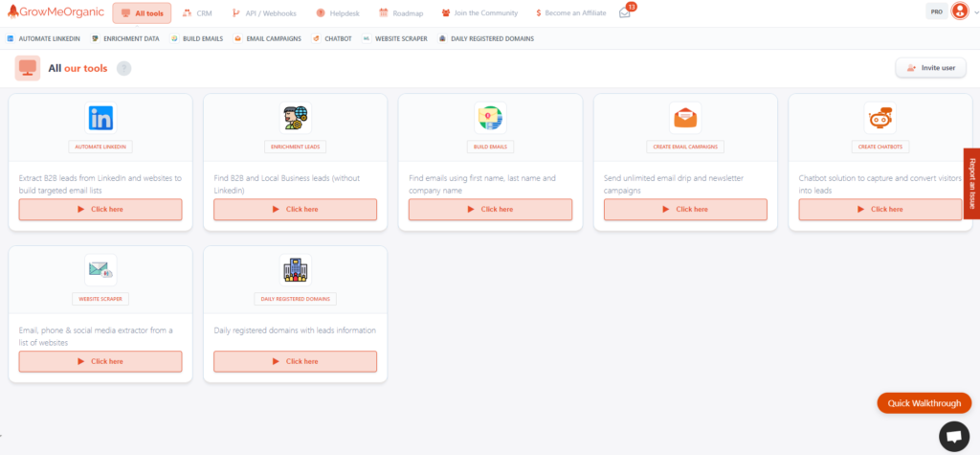This screenshot has height=455, width=980.
Task: Click the Enrichment Leads globe icon
Action: (295, 118)
